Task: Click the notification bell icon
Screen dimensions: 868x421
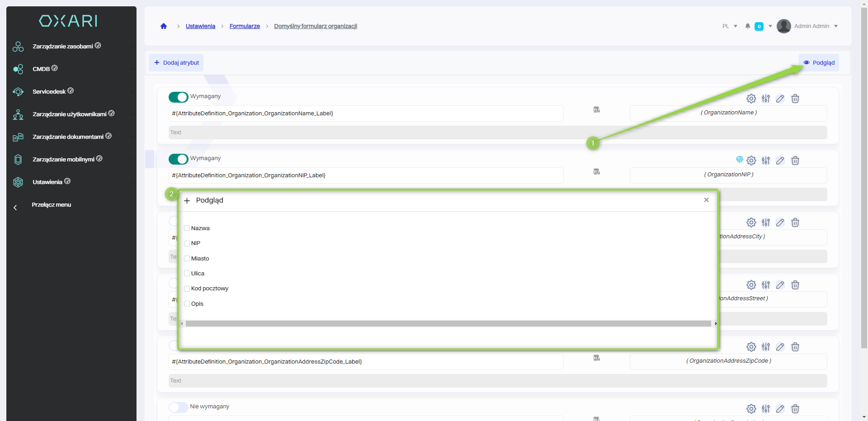Action: tap(748, 26)
